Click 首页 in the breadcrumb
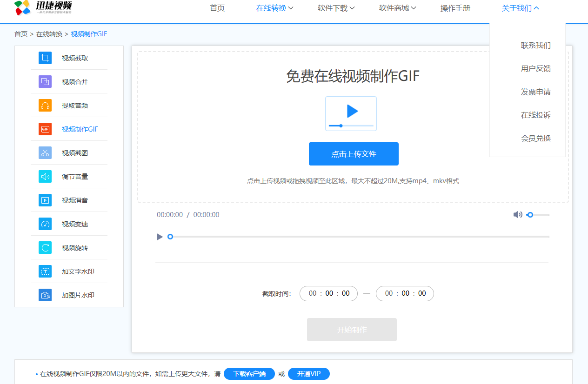588x384 pixels. [21, 34]
